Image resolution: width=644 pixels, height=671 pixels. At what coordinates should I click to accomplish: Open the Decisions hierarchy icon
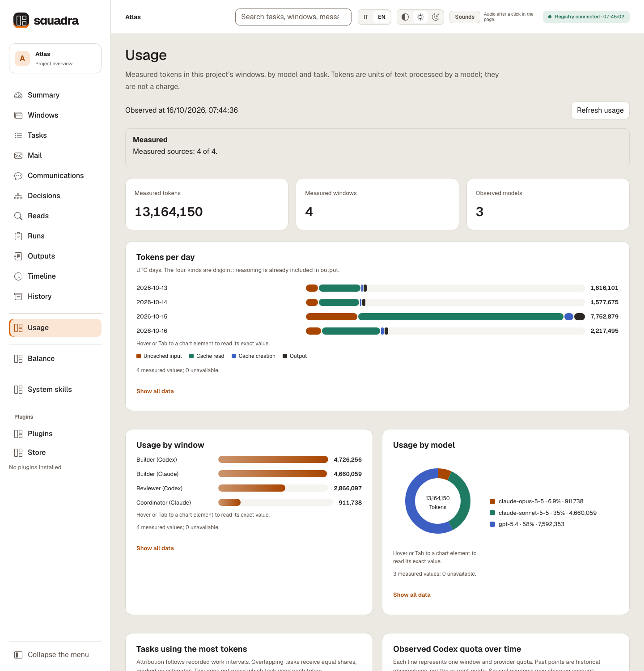(x=18, y=196)
